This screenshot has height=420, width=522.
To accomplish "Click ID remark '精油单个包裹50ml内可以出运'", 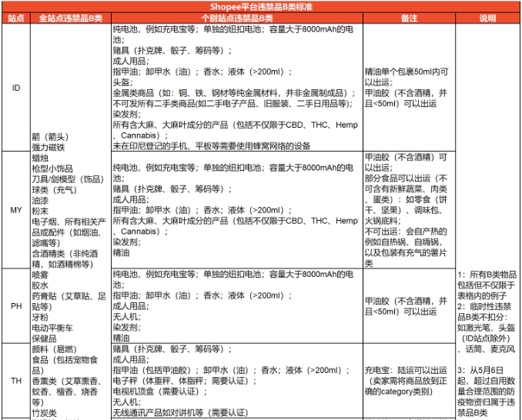I will (x=407, y=77).
